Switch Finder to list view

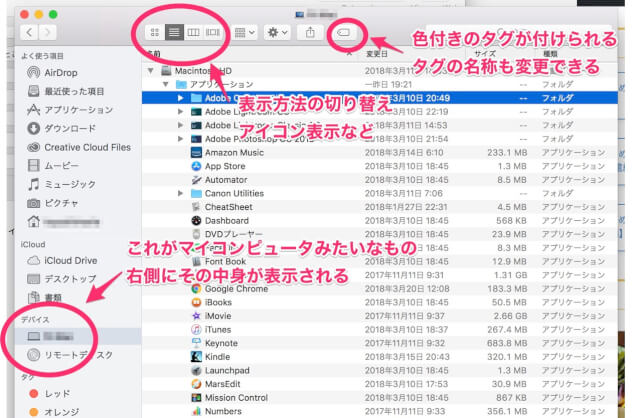(174, 32)
